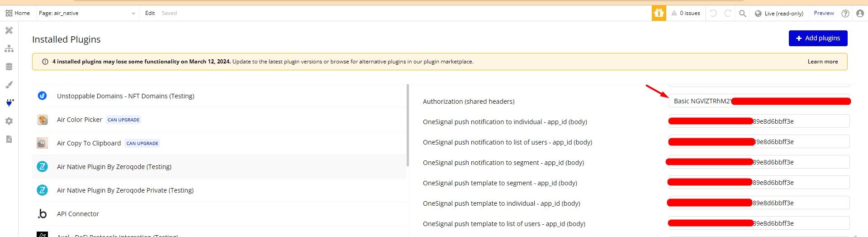Click the push template to segment app_id field
The width and height of the screenshot is (868, 237).
tap(759, 183)
